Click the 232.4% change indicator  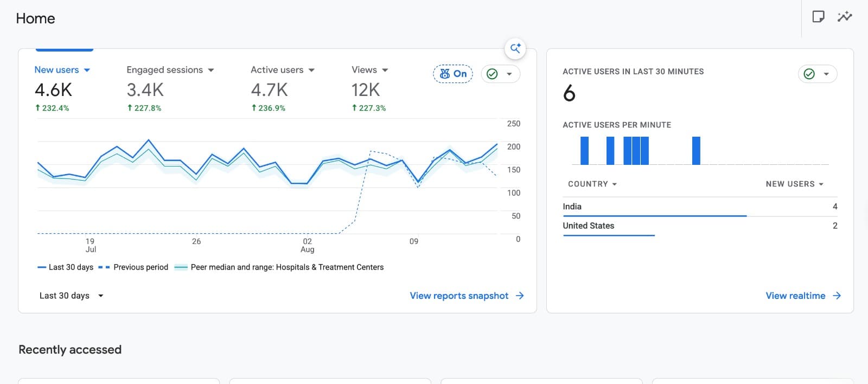52,108
